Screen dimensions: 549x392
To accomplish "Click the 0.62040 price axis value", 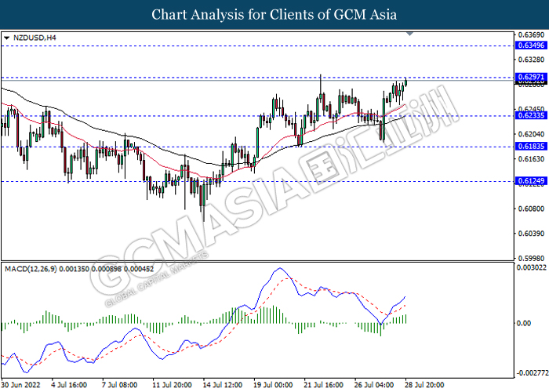I will (x=531, y=134).
